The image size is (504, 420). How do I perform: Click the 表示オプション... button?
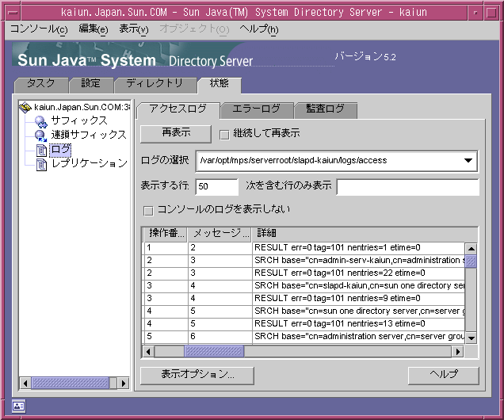[197, 376]
